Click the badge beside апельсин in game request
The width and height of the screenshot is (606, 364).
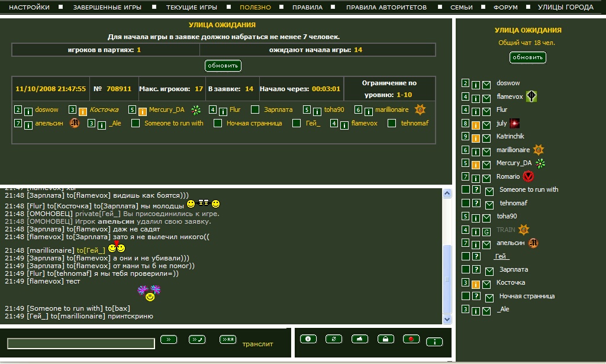tap(74, 123)
